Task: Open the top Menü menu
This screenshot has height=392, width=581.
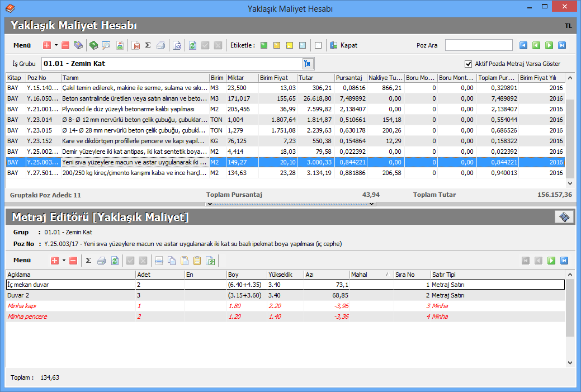Action: 22,45
